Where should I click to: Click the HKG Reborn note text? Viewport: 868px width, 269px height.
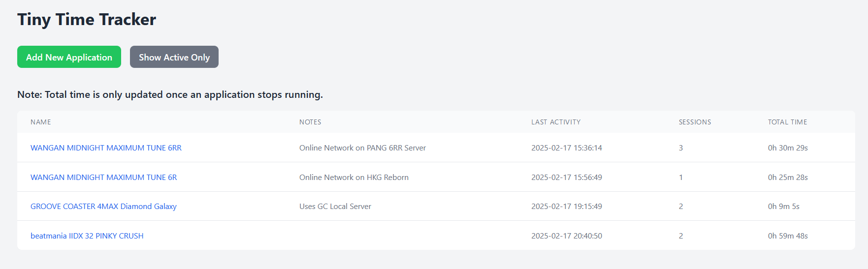(354, 177)
